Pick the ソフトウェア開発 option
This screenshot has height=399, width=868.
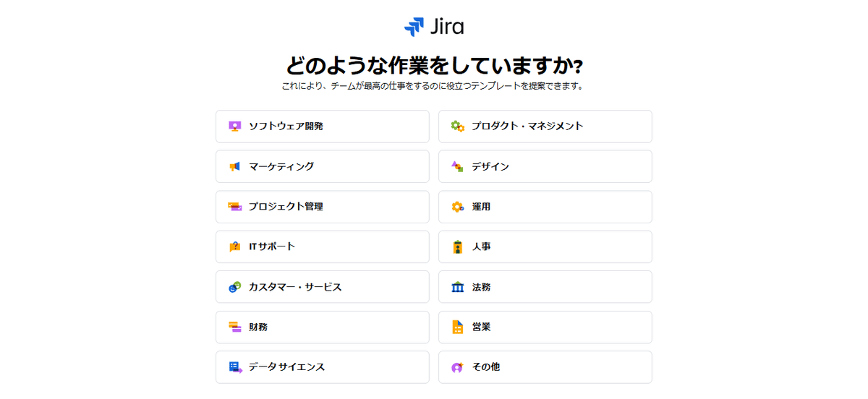point(323,126)
